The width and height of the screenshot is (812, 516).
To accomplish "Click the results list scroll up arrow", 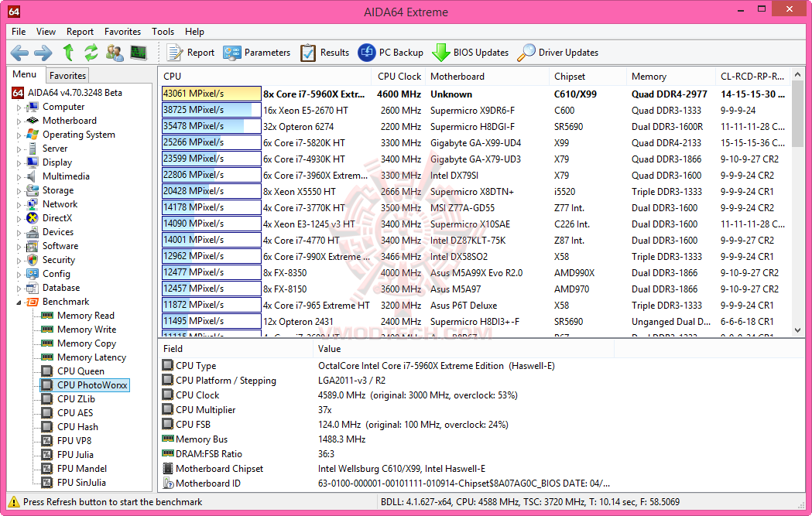I will [x=797, y=74].
